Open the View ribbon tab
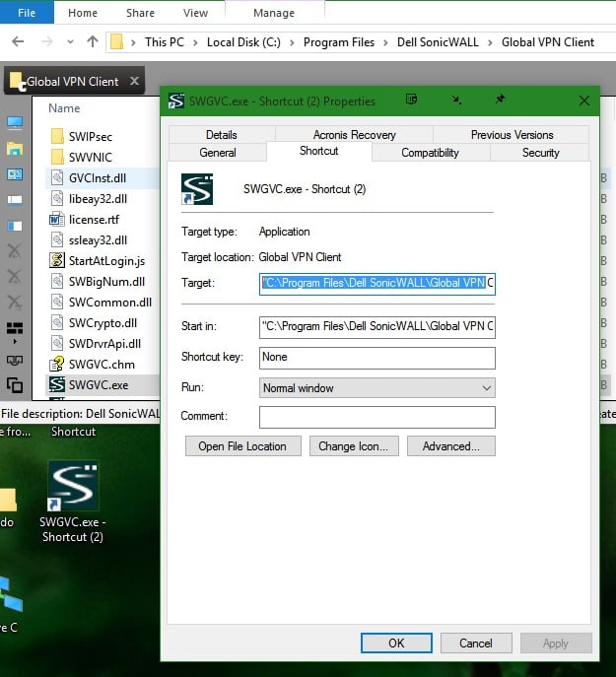This screenshot has height=677, width=616. pos(195,13)
